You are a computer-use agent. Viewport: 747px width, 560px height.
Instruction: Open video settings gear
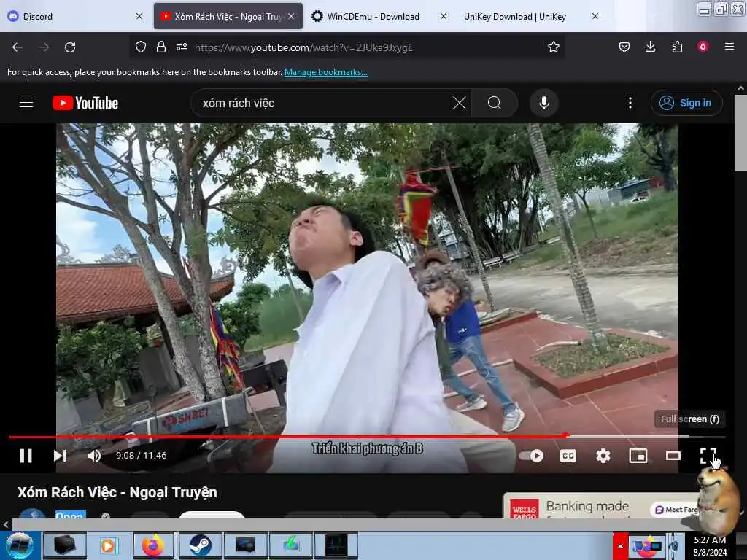(603, 456)
